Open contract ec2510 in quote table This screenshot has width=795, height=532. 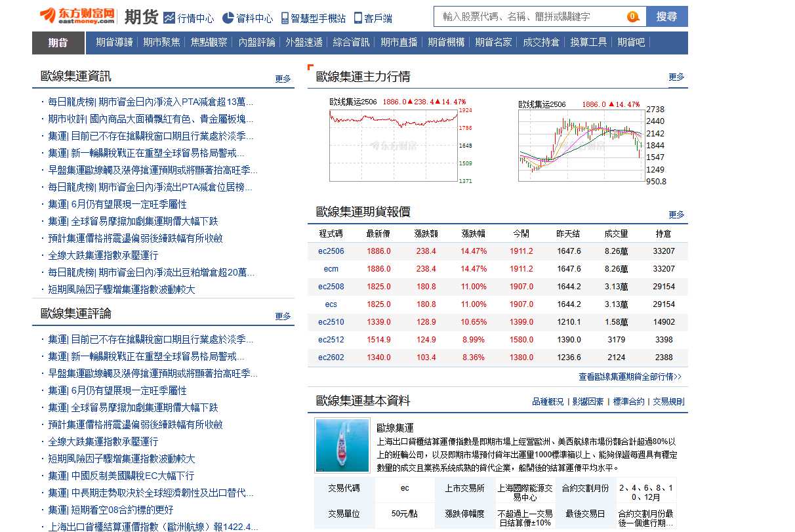[x=331, y=322]
